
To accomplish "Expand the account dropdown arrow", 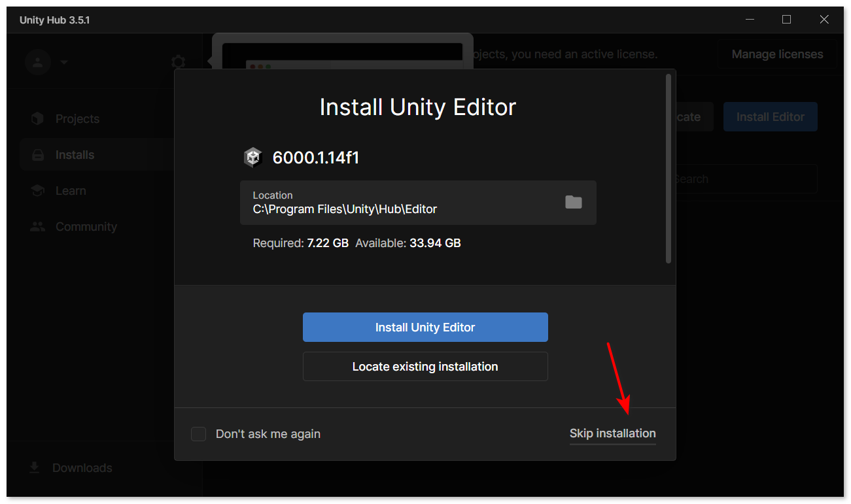I will [x=63, y=63].
